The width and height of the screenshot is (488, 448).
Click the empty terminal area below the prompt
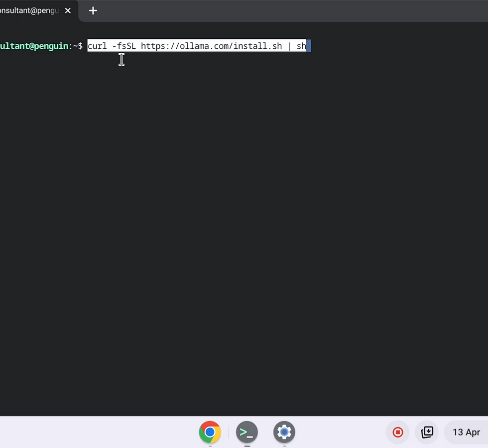click(x=244, y=224)
